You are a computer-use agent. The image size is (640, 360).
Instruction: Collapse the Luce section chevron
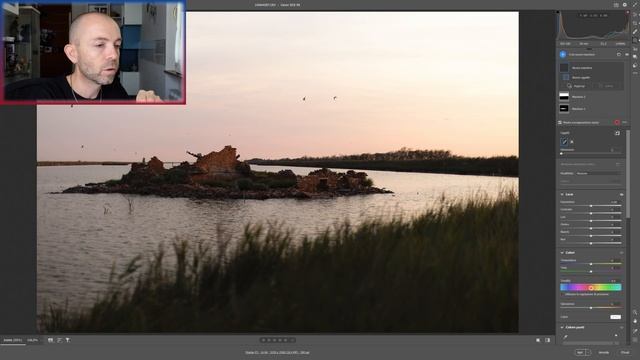coord(562,194)
